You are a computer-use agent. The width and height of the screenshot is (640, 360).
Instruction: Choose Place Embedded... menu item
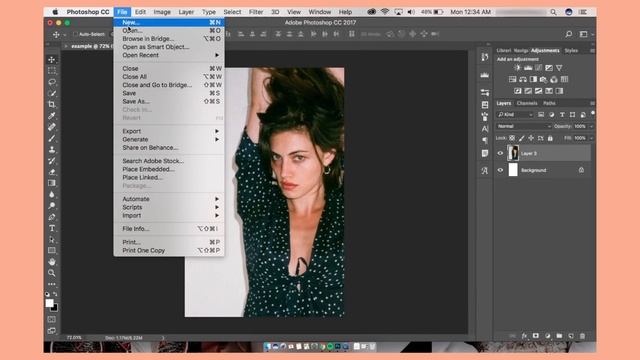[x=169, y=169]
